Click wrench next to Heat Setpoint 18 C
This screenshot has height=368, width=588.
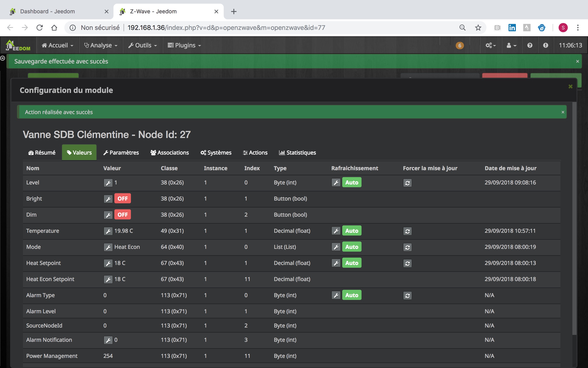point(108,263)
